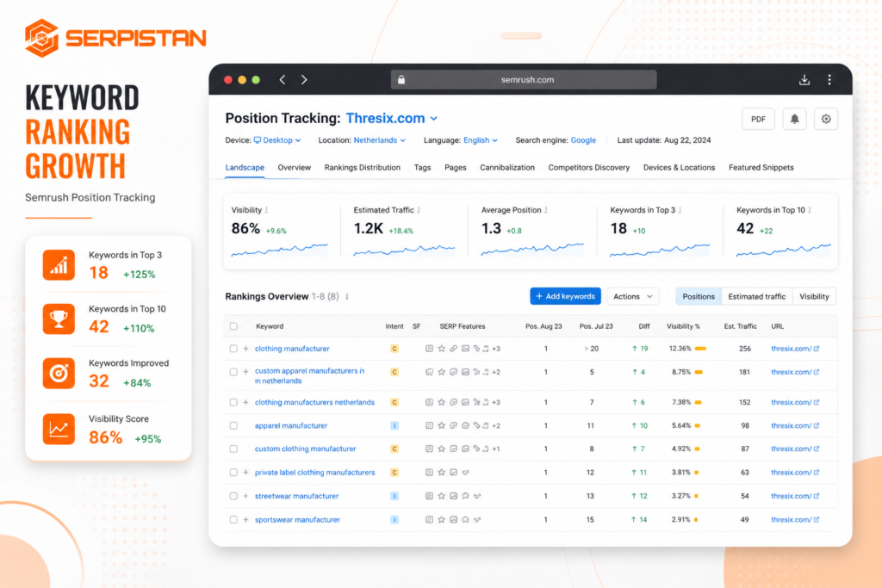Click the target icon for Keywords Improved
Image resolution: width=882 pixels, height=588 pixels.
pos(59,373)
